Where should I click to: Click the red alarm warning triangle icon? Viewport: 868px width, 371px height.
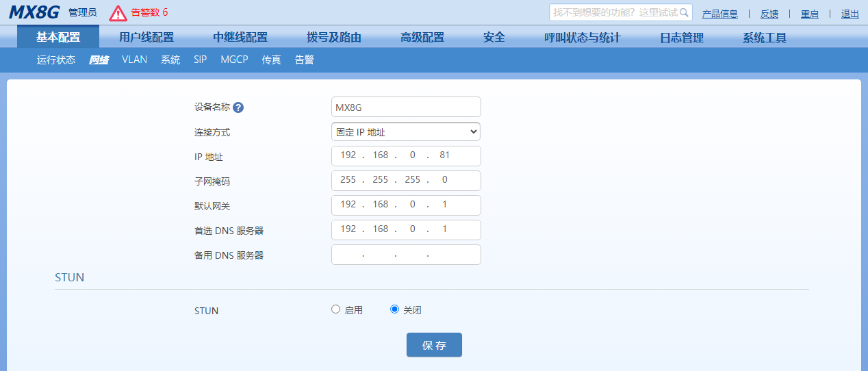(x=118, y=13)
